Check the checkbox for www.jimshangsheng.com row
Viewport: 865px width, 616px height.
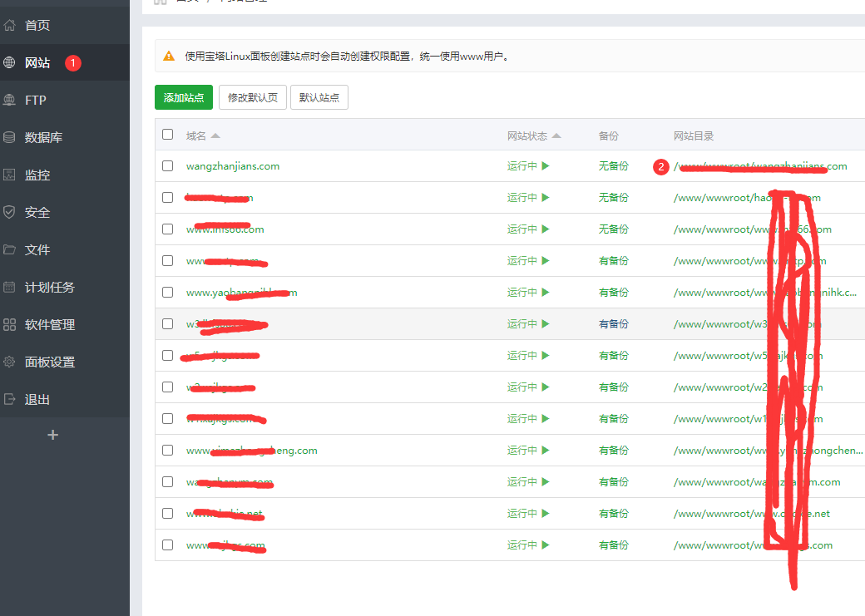(167, 450)
